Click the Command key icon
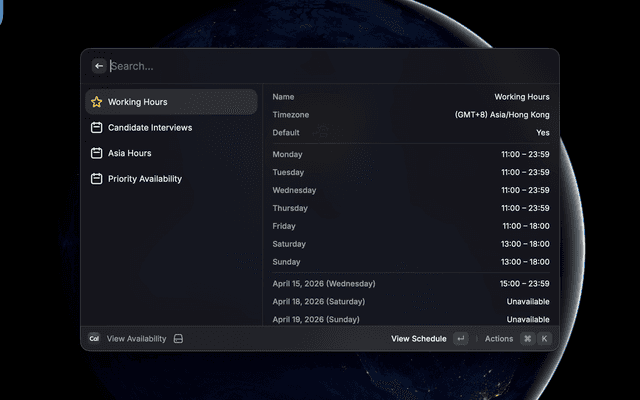This screenshot has height=400, width=640. (x=527, y=339)
